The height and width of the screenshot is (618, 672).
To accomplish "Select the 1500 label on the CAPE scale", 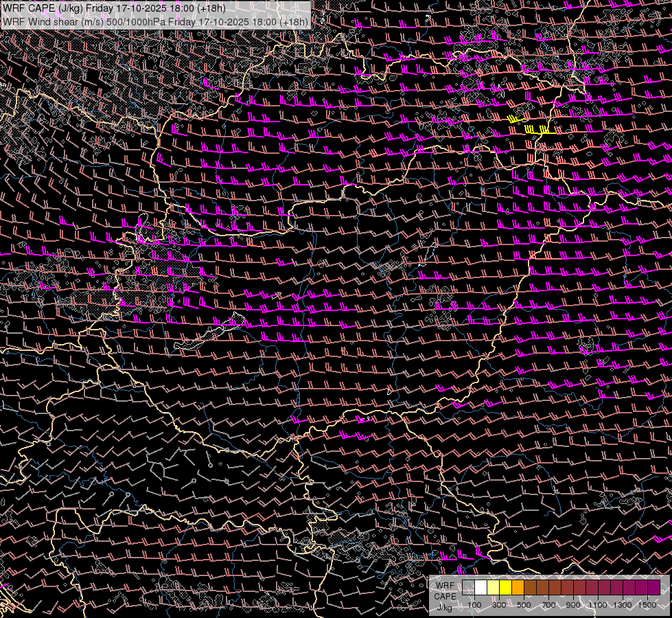I will coord(647,605).
